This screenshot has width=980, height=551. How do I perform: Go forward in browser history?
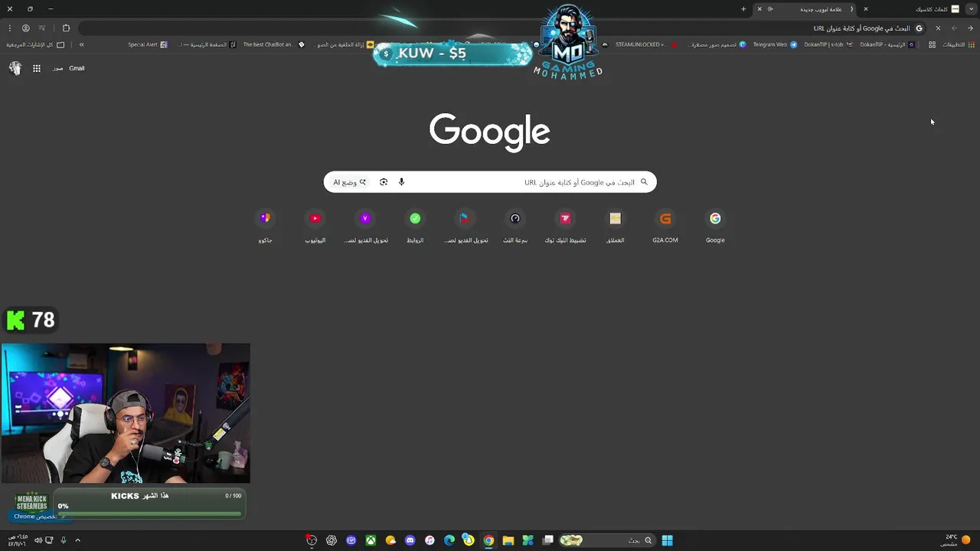click(x=954, y=28)
